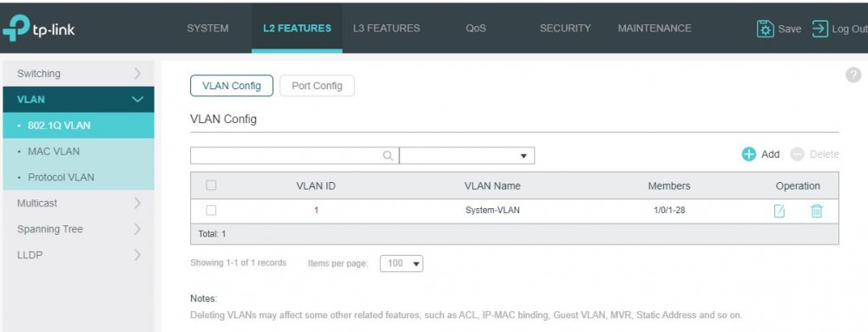This screenshot has width=868, height=332.
Task: Tick the select-all checkbox in table header
Action: coord(211,186)
